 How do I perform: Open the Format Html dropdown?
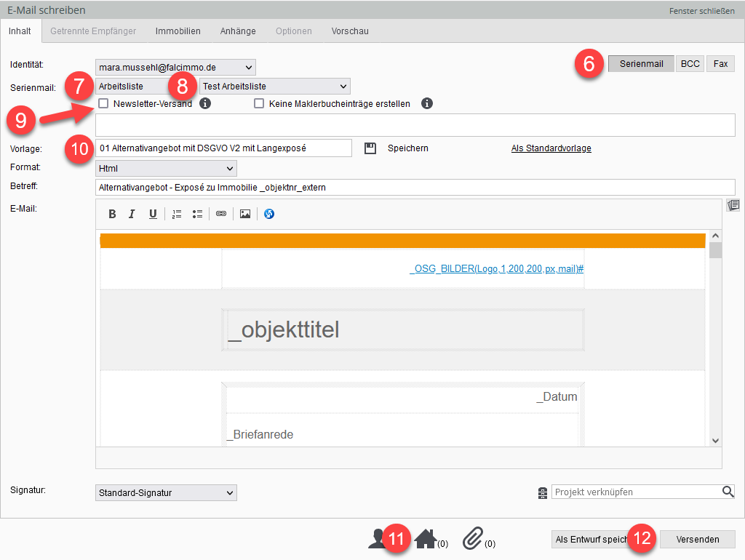pos(166,168)
